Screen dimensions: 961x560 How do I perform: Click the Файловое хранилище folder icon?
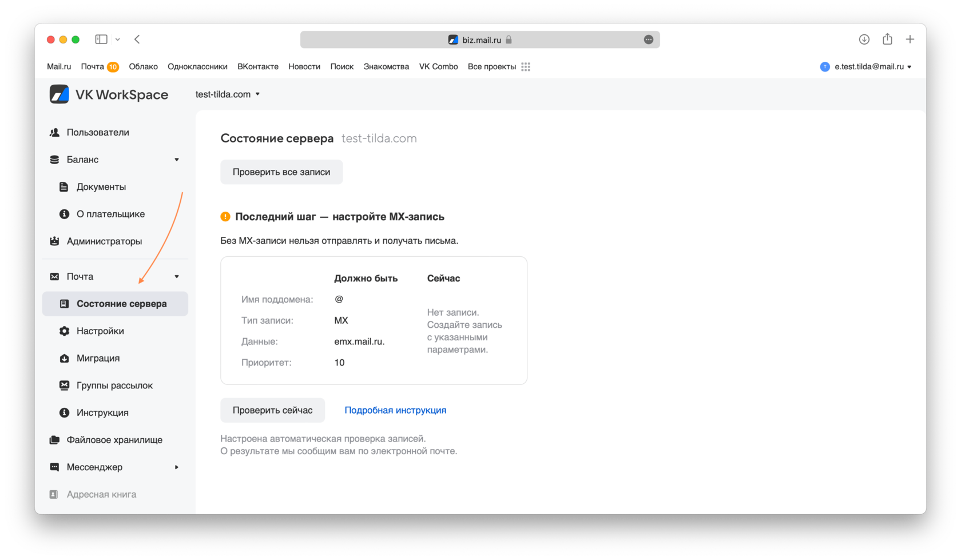[x=54, y=440]
